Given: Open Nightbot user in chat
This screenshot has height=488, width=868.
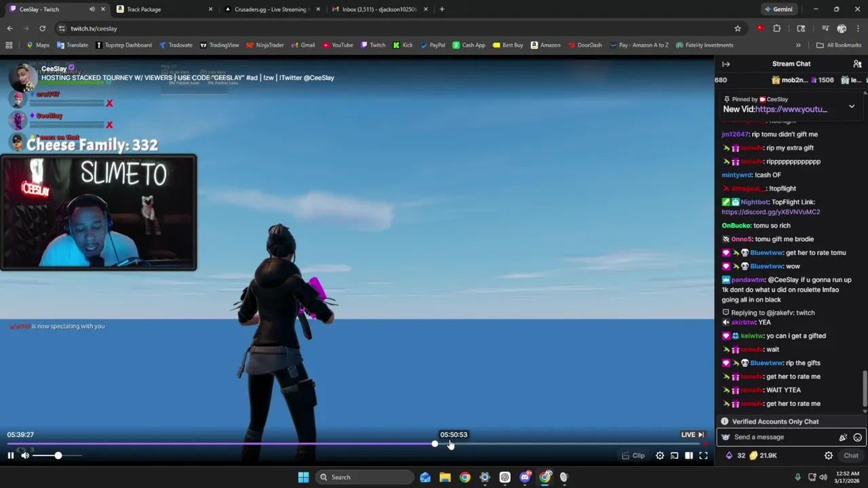Looking at the screenshot, I should 754,202.
